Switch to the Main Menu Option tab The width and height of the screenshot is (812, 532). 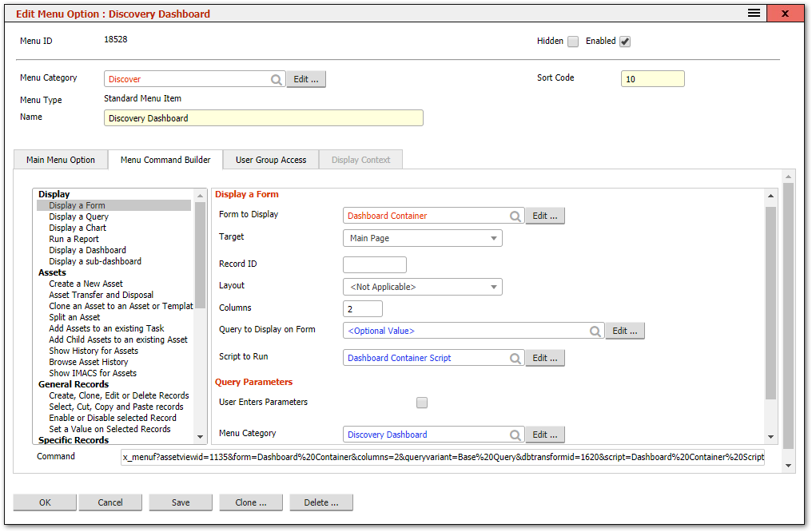click(x=60, y=159)
